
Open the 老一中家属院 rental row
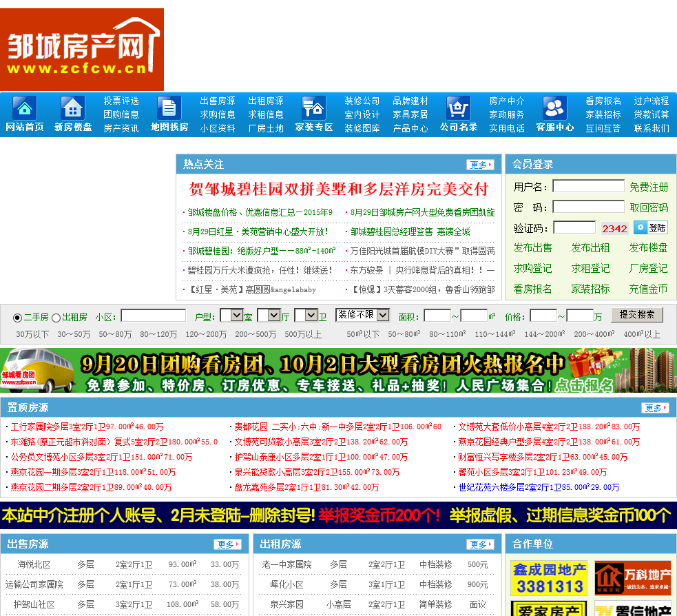377,564
